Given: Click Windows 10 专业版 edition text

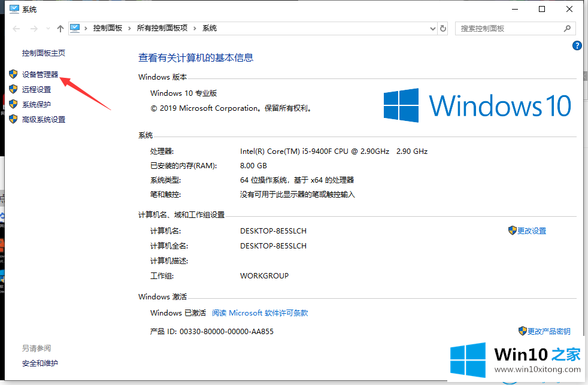Looking at the screenshot, I should pyautogui.click(x=184, y=93).
